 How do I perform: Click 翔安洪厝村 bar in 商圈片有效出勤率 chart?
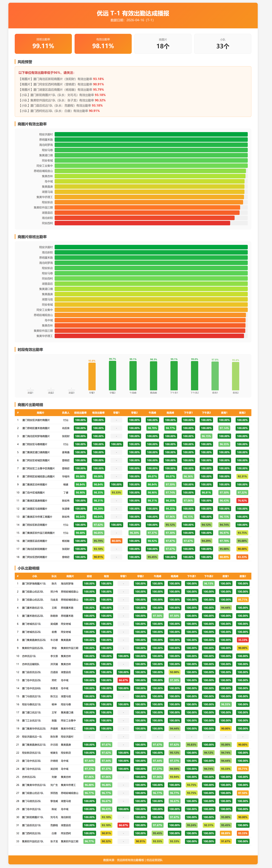(x=151, y=134)
